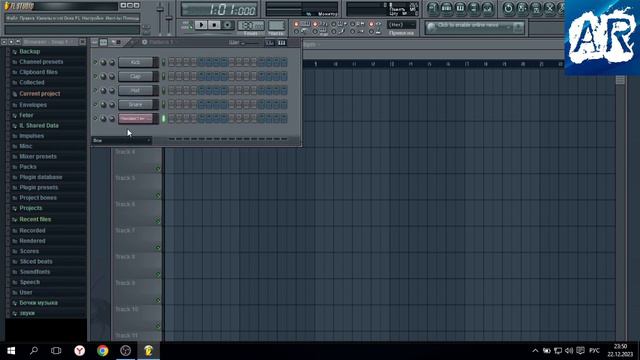640x360 pixels.
Task: Expand the Current project browser folder
Action: (x=40, y=93)
